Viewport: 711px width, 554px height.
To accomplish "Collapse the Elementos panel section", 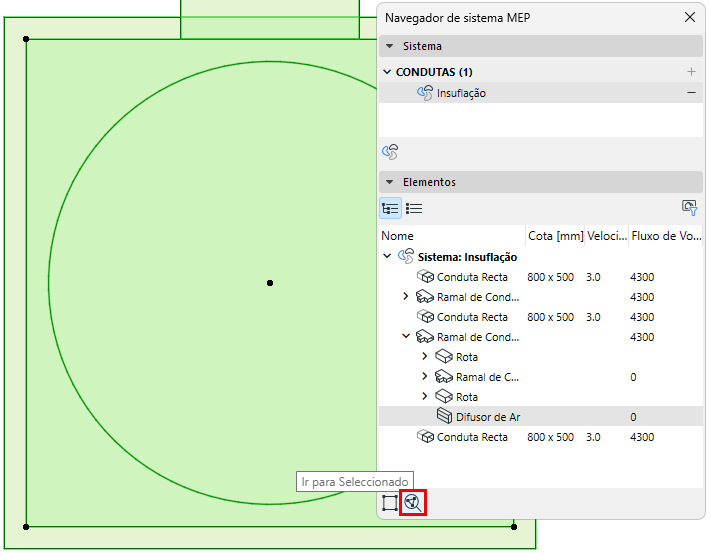I will coord(390,182).
